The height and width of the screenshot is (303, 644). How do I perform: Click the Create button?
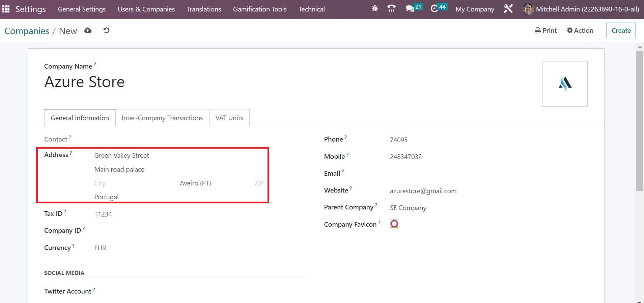pos(621,30)
